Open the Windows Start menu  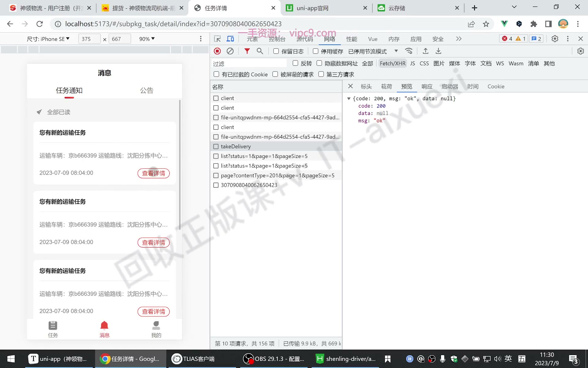(11, 359)
